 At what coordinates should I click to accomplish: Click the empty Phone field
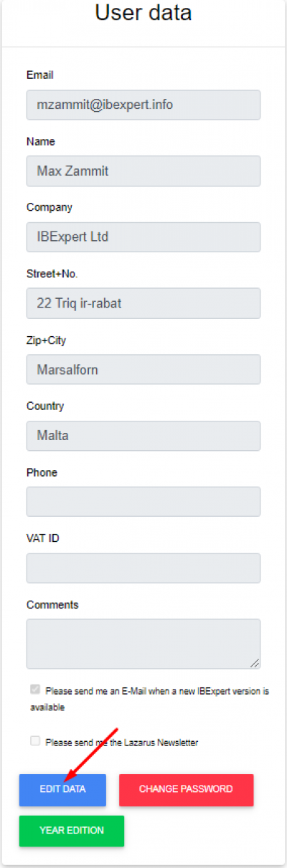143,502
